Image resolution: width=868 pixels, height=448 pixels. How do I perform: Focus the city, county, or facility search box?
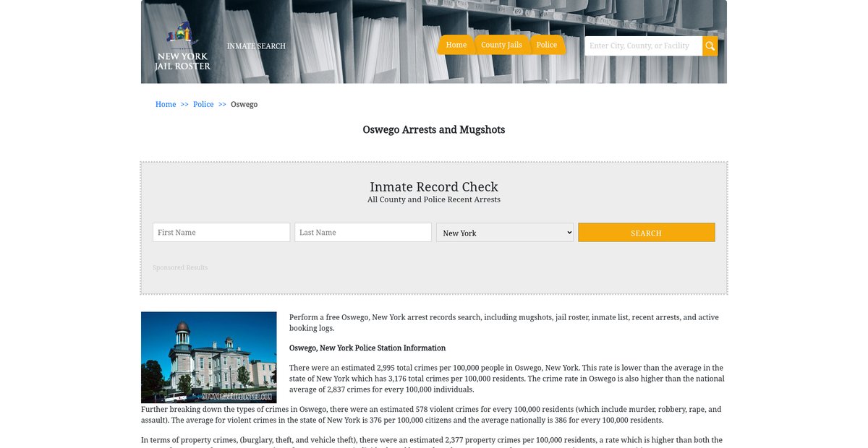644,46
